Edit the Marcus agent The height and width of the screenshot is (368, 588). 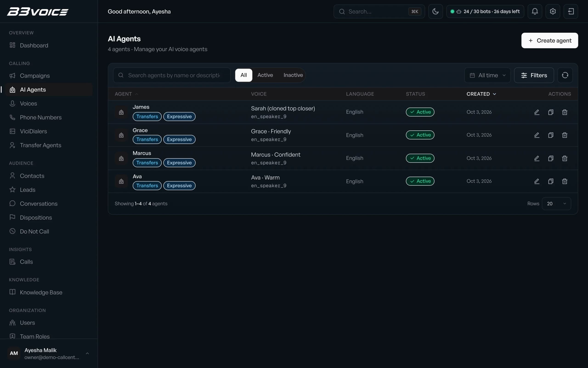tap(537, 158)
